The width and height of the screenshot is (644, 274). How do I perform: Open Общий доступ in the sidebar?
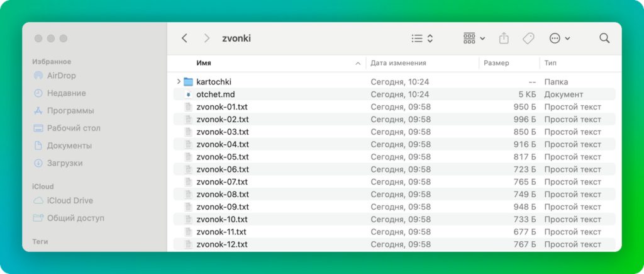[69, 218]
